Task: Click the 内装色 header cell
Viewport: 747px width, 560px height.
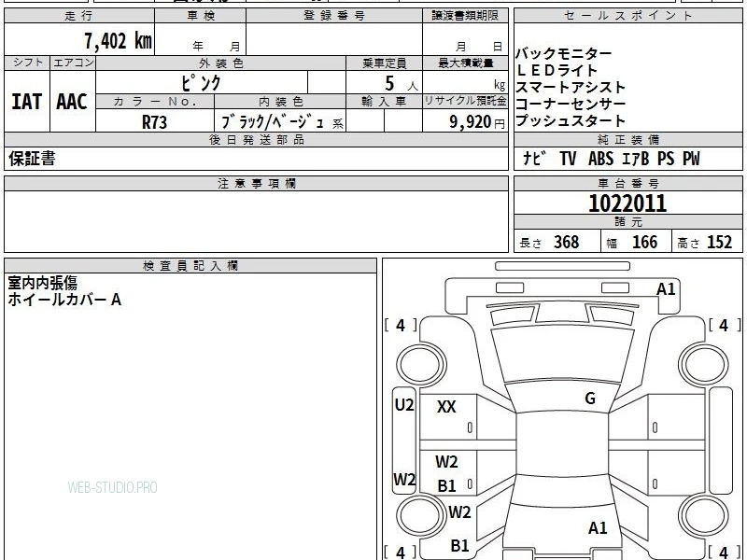Action: (281, 102)
